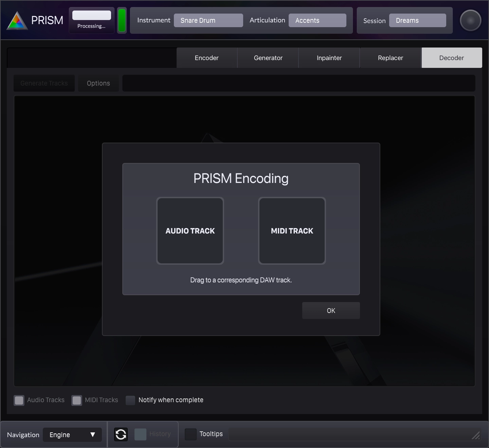Enable Notify when complete checkbox
Viewport: 489px width, 448px height.
(x=130, y=400)
